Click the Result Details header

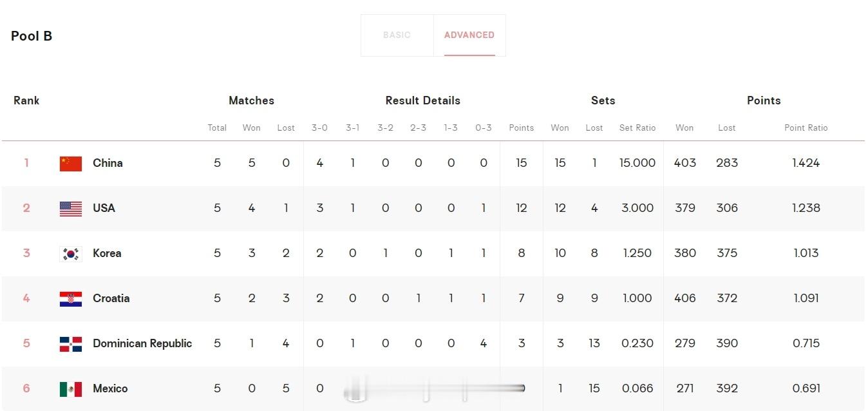pos(423,100)
